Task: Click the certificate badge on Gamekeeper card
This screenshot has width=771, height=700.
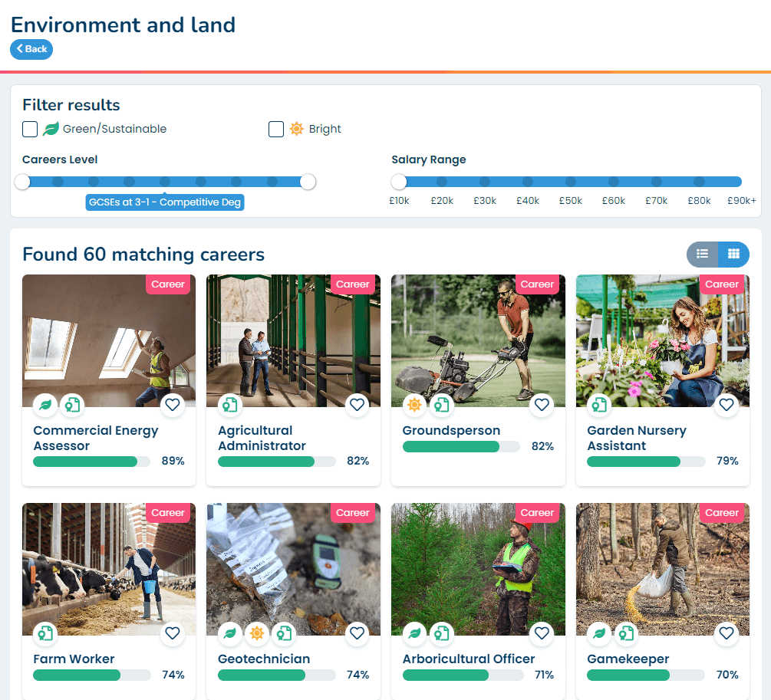Action: click(627, 633)
